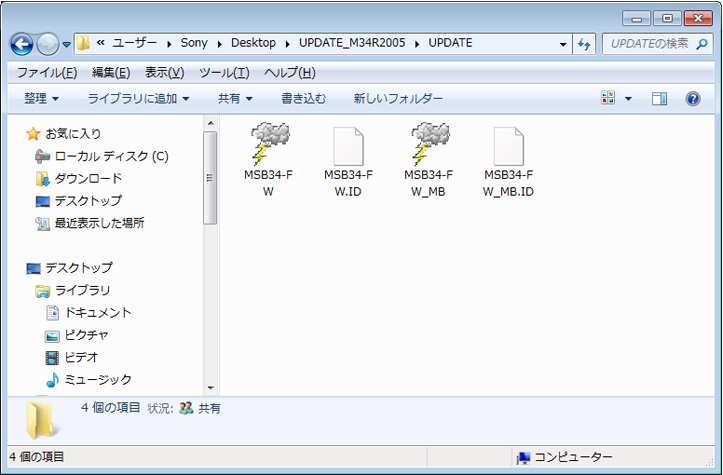Open the view options dropdown arrow

[x=629, y=99]
